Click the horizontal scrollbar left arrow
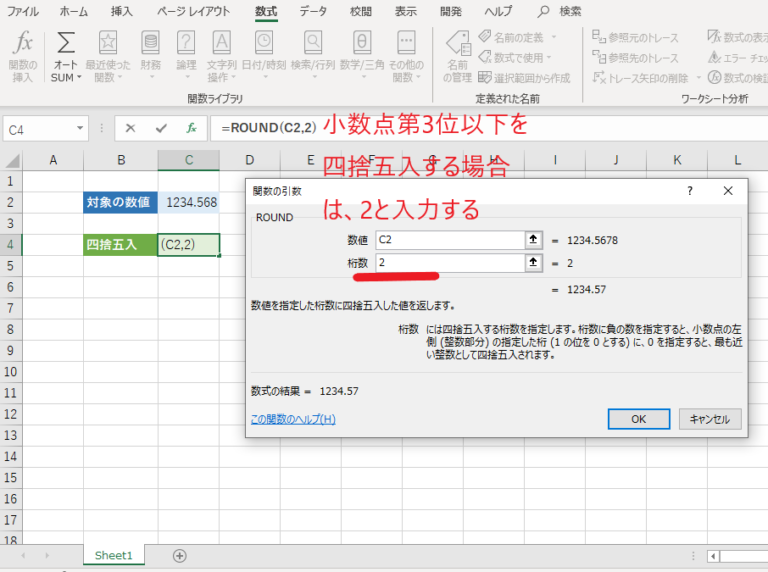Image resolution: width=768 pixels, height=572 pixels. click(x=713, y=556)
